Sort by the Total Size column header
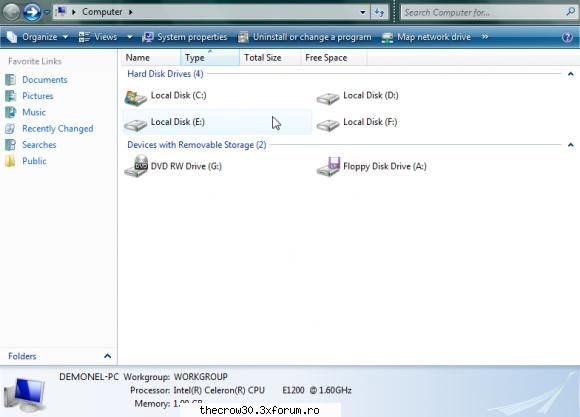580x417 pixels. pyautogui.click(x=270, y=58)
